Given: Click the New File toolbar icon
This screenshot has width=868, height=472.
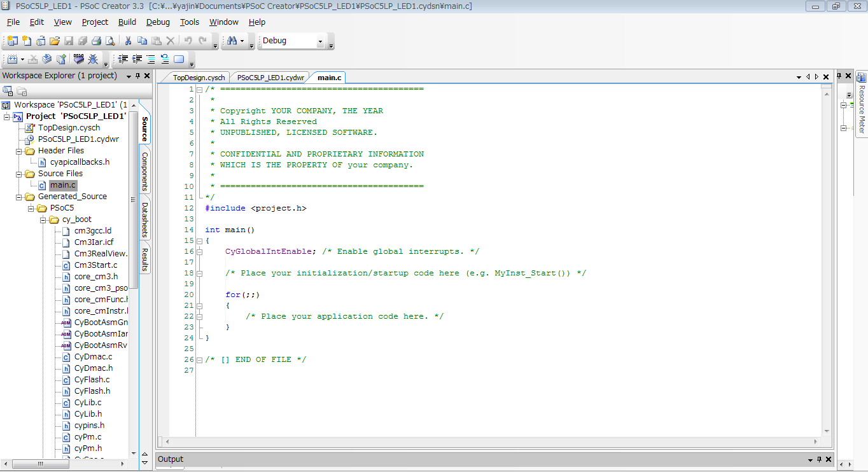Looking at the screenshot, I should pos(27,41).
